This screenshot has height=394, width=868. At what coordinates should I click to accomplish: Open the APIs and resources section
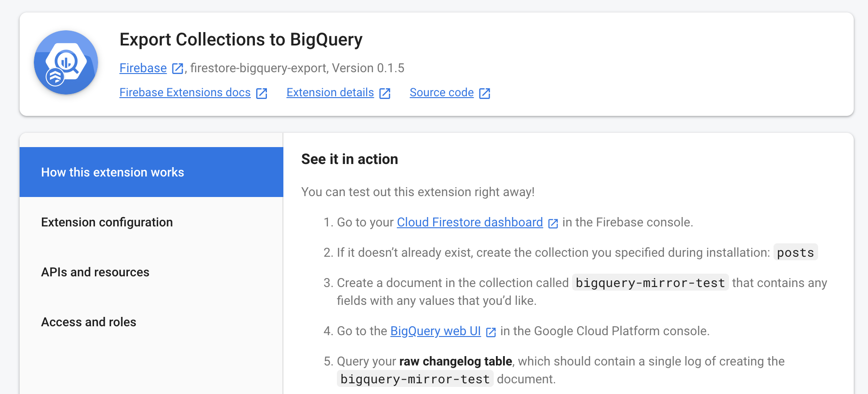(x=95, y=272)
